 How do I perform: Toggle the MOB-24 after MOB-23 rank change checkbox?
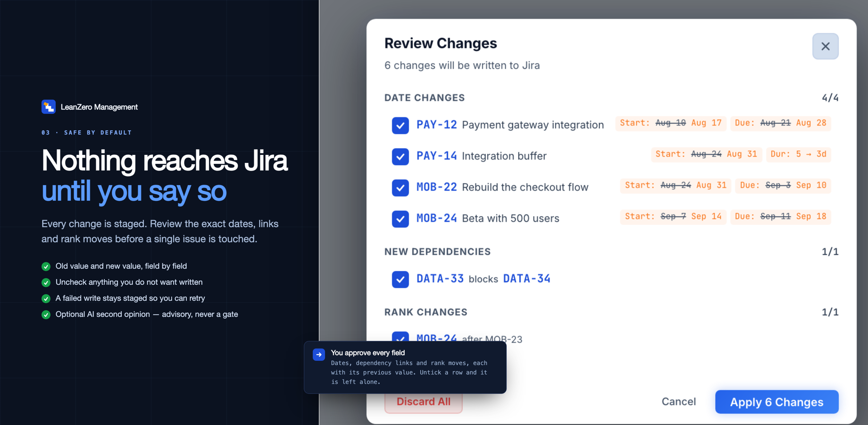click(400, 336)
